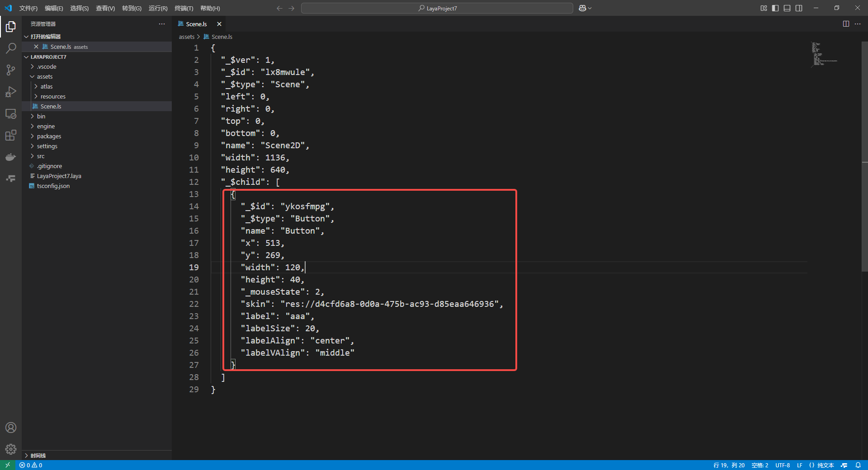Open the Accounts icon

11,428
